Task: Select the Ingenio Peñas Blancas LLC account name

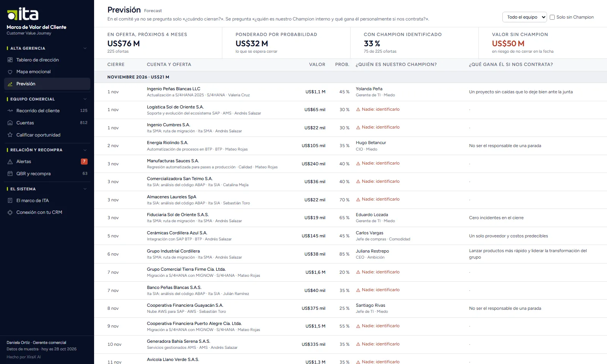Action: (174, 89)
